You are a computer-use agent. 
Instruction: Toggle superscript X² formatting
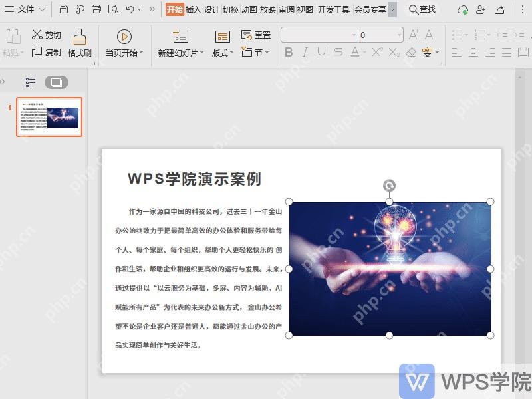[x=377, y=53]
